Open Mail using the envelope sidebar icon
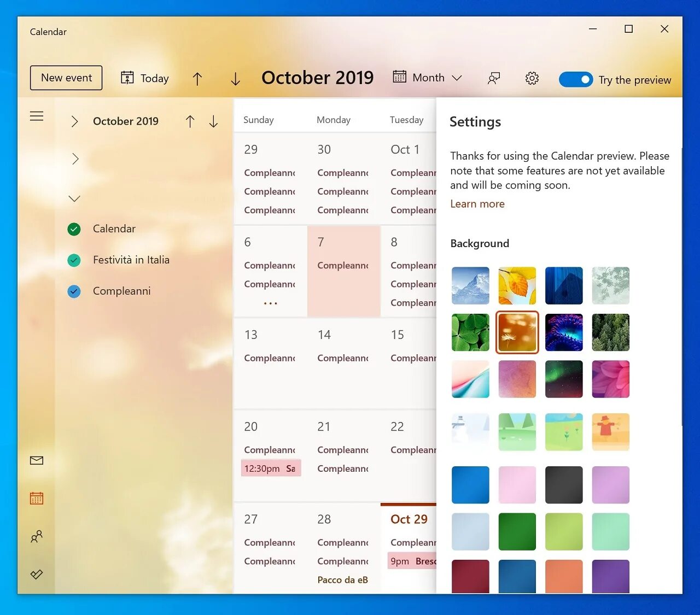Viewport: 700px width, 615px height. 36,460
